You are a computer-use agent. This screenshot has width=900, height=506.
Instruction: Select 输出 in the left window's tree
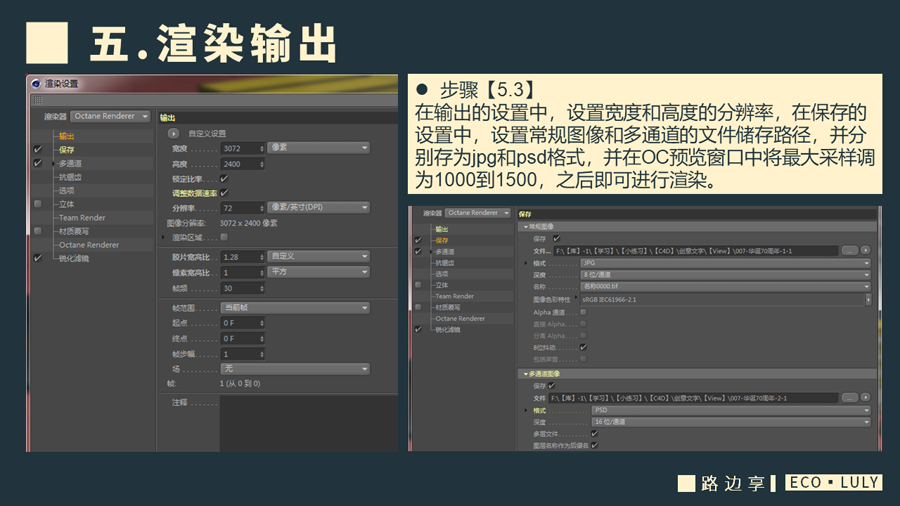[67, 136]
